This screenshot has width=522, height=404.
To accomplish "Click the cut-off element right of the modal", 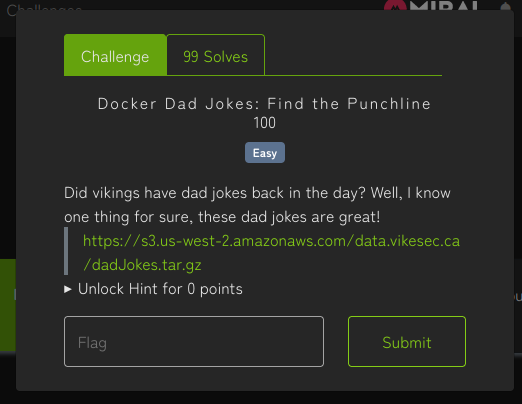I will [x=518, y=297].
